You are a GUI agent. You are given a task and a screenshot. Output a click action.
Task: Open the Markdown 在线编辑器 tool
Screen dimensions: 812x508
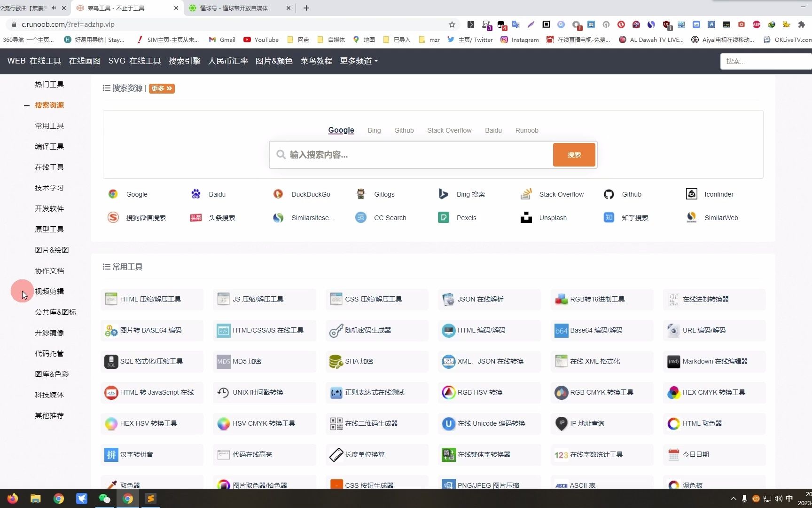(714, 361)
